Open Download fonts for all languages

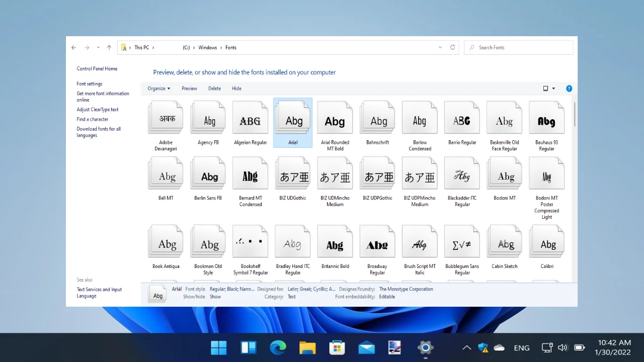tap(99, 132)
